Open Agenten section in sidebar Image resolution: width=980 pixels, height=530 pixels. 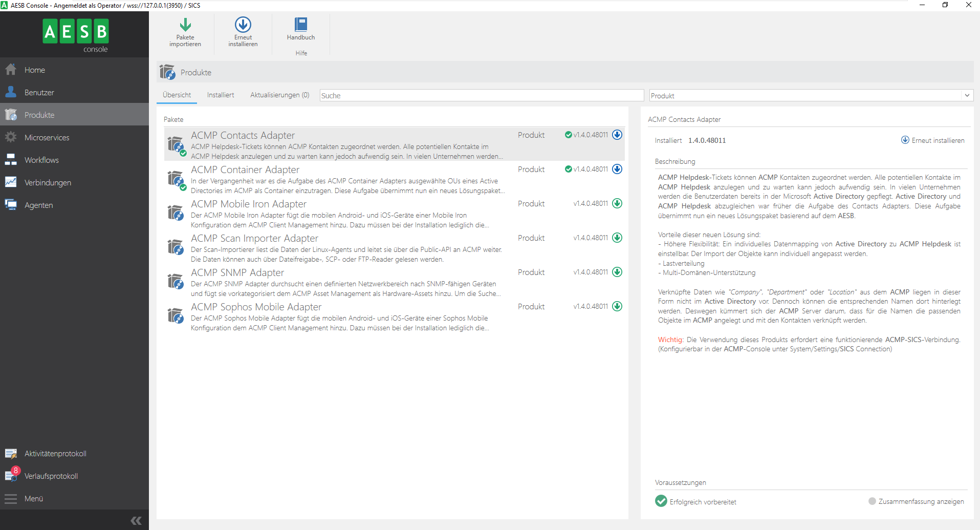[74, 205]
